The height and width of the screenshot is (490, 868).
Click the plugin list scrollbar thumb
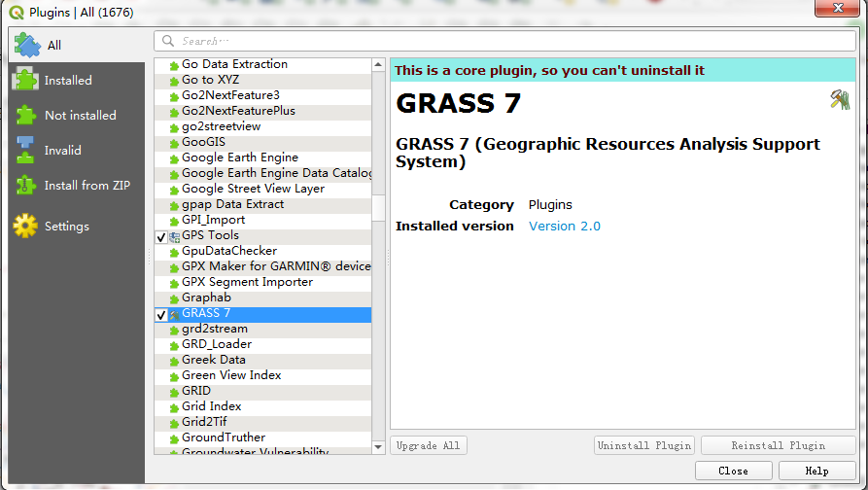378,208
